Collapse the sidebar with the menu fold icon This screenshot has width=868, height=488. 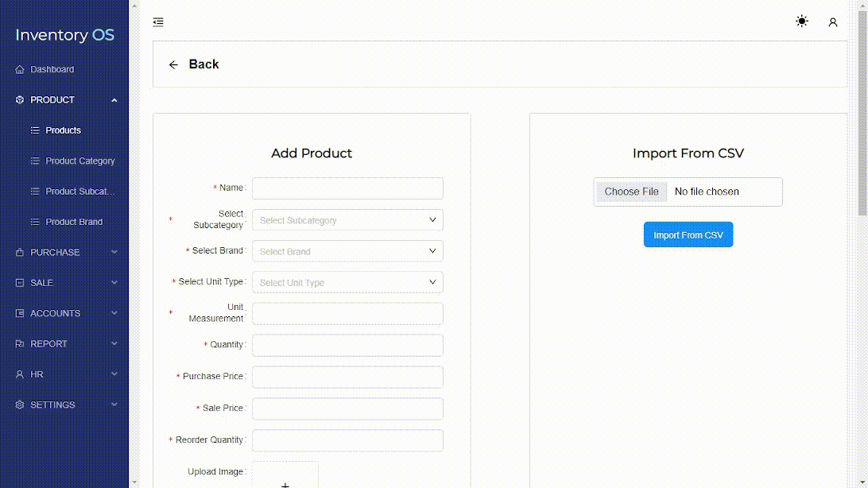click(x=158, y=22)
